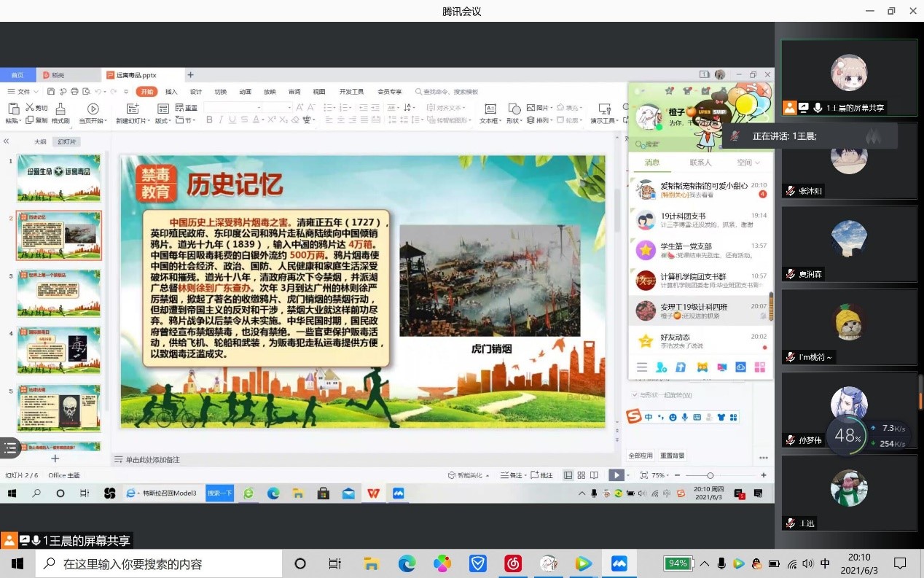Image resolution: width=924 pixels, height=578 pixels.
Task: Toggle the 备注 notes pane
Action: coord(512,475)
